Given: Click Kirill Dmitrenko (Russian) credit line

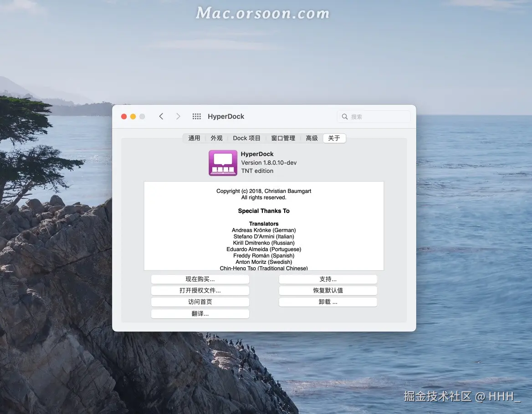Looking at the screenshot, I should (264, 243).
